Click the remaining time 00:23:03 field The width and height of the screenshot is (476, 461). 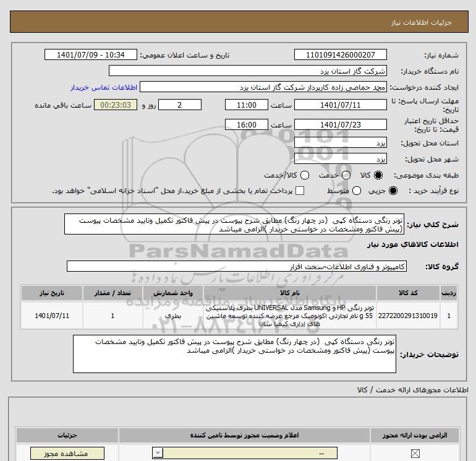(116, 105)
